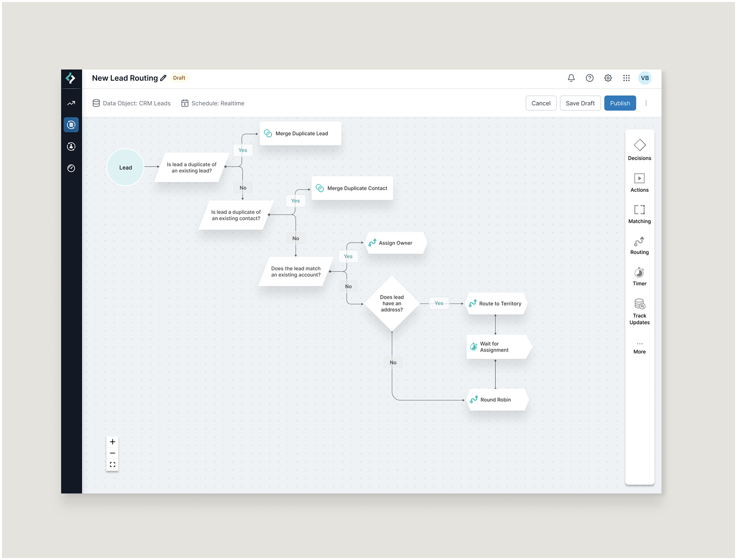Select the Route to Territory node

pos(497,304)
